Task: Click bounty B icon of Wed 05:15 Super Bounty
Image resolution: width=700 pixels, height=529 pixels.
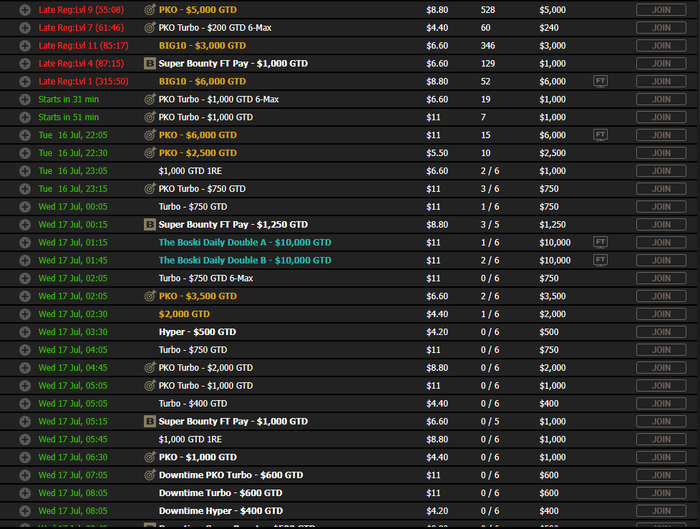Action: [150, 421]
